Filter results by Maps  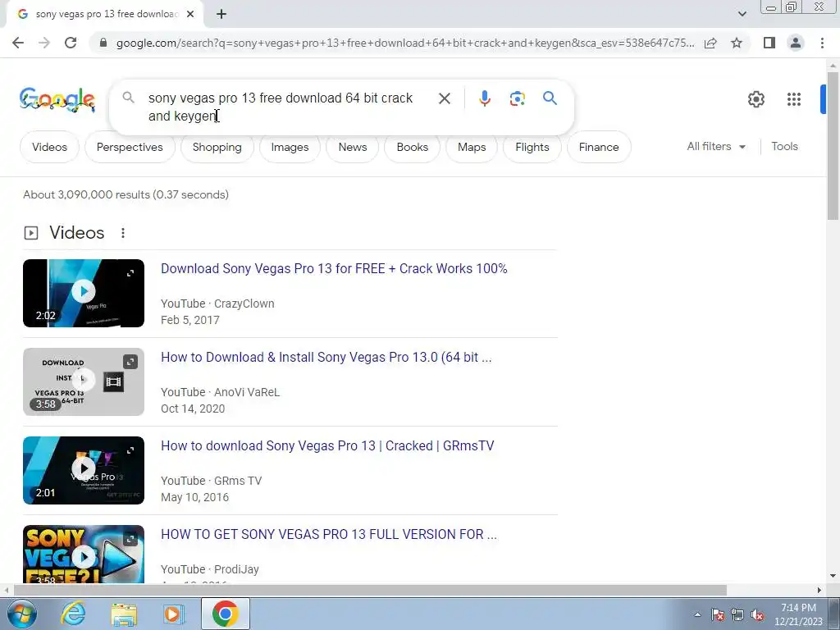(472, 147)
